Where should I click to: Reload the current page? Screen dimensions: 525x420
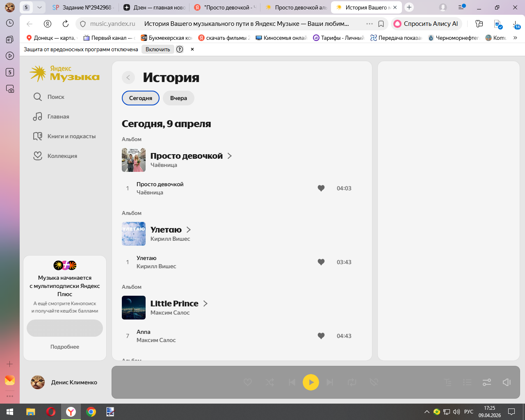point(66,24)
